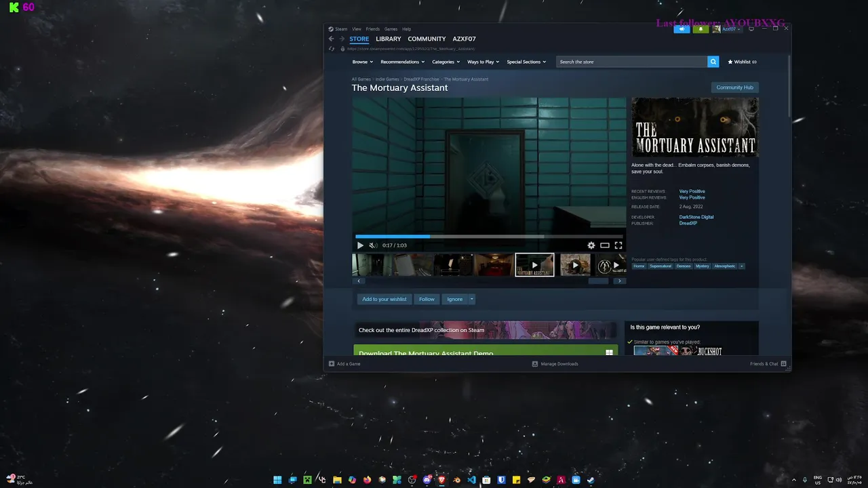Click the Indie Games breadcrumb

387,79
